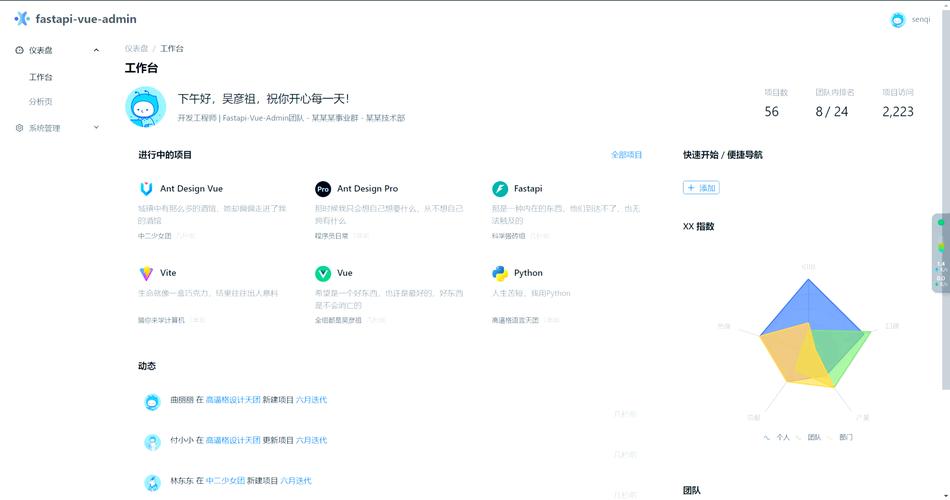Viewport: 950px width, 500px height.
Task: Click the Ant Design Pro project logo
Action: click(323, 189)
